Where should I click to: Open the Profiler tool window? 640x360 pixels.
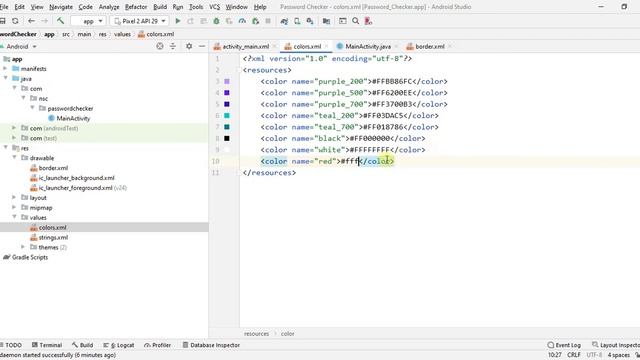pyautogui.click(x=158, y=345)
